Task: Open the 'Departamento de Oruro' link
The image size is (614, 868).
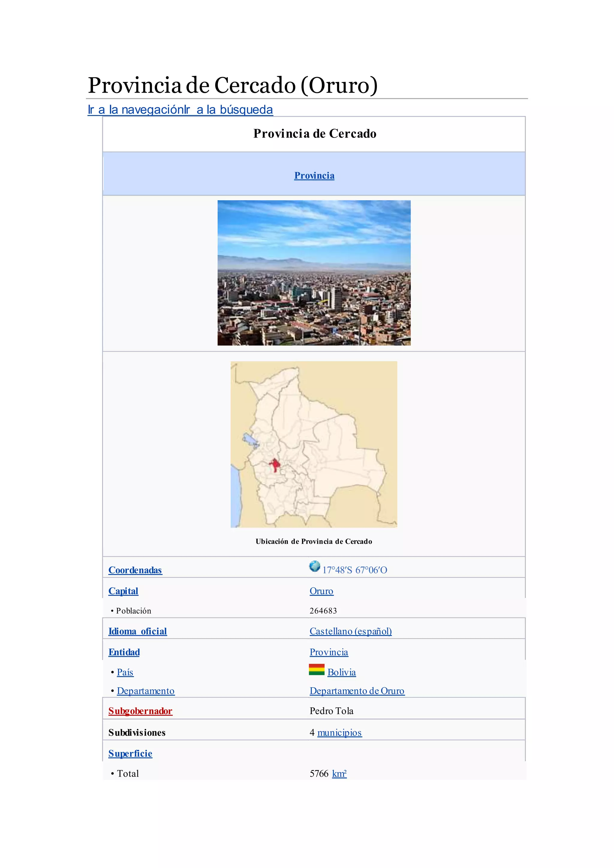Action: point(357,691)
